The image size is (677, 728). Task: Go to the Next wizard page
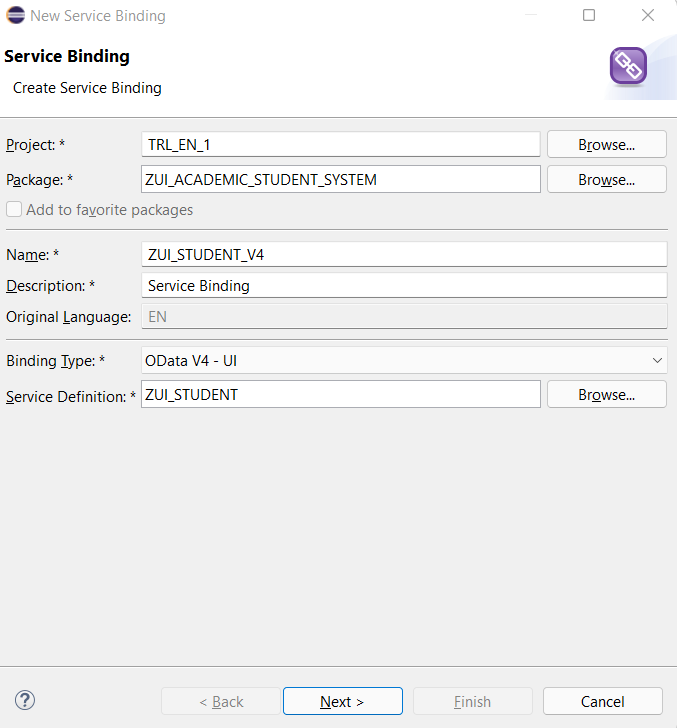tap(343, 701)
